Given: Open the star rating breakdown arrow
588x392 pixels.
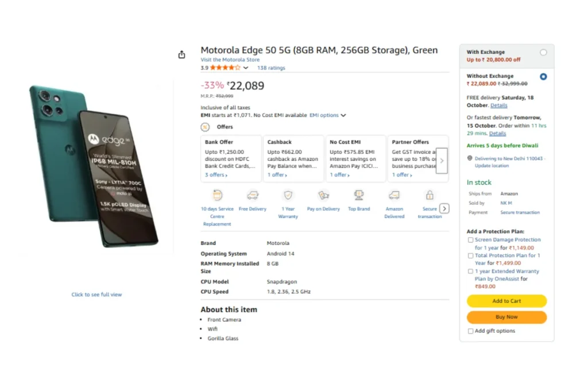Looking at the screenshot, I should (246, 68).
